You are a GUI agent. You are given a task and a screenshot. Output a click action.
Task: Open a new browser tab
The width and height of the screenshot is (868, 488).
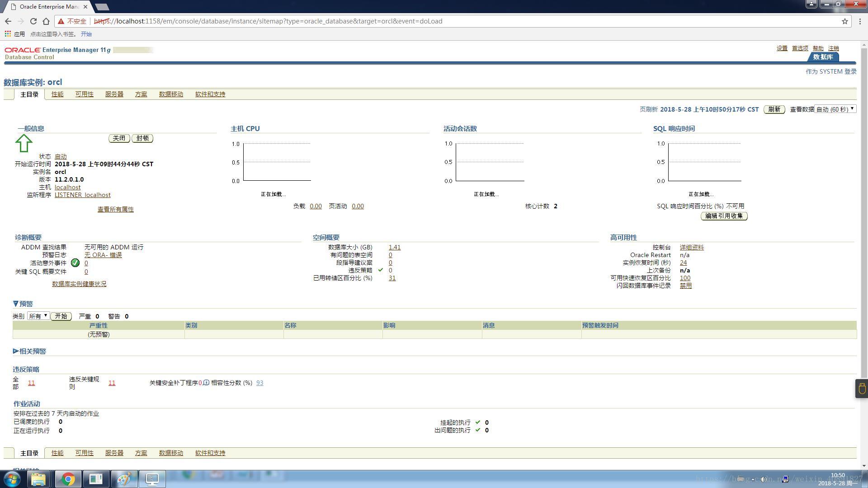103,7
